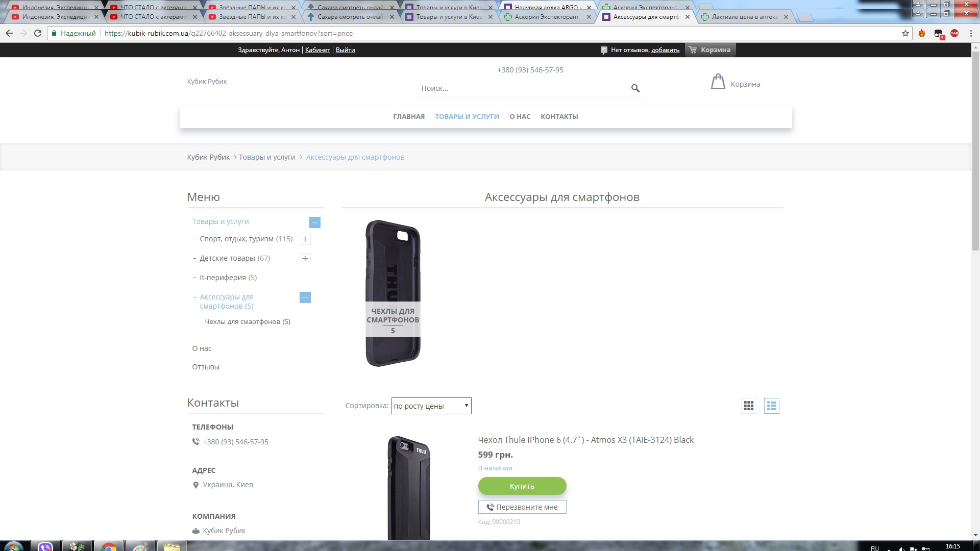The image size is (980, 551).
Task: Open Viber from the taskbar
Action: pyautogui.click(x=45, y=546)
